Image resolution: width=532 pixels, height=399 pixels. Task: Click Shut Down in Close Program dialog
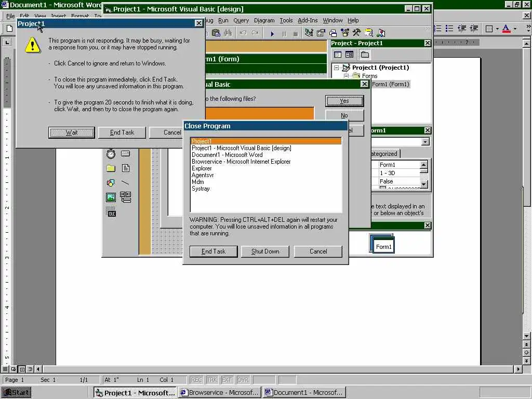pos(265,251)
